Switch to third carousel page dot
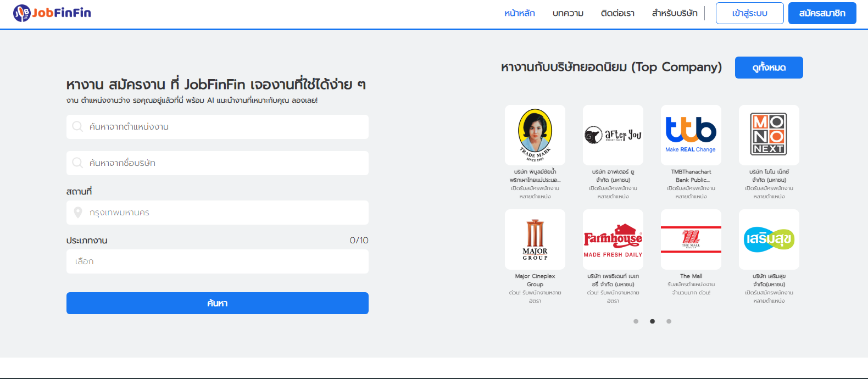Screen dimensions: 868x379 (x=669, y=321)
